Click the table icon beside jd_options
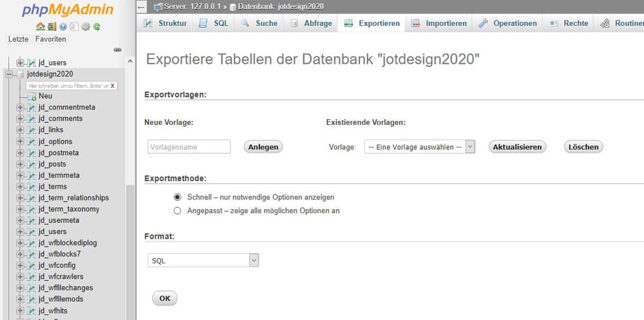 point(32,142)
